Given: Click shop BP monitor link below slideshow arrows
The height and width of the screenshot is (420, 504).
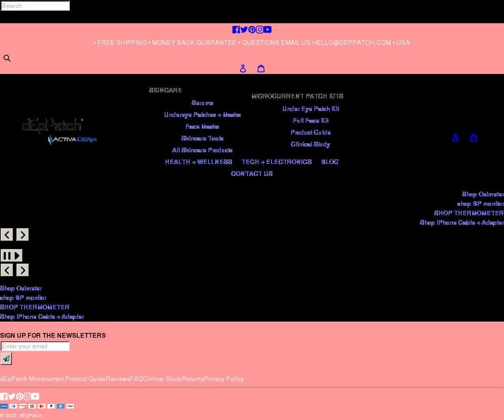Looking at the screenshot, I should pyautogui.click(x=24, y=298).
